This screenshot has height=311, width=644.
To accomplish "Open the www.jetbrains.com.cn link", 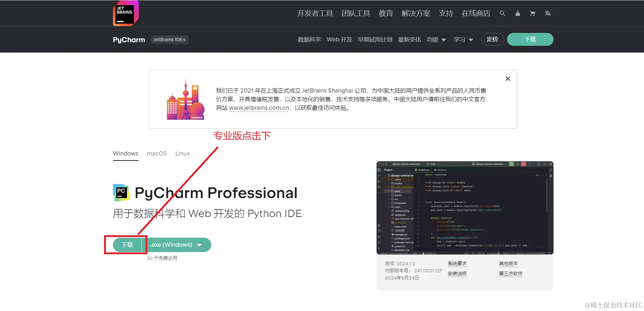I will 259,108.
